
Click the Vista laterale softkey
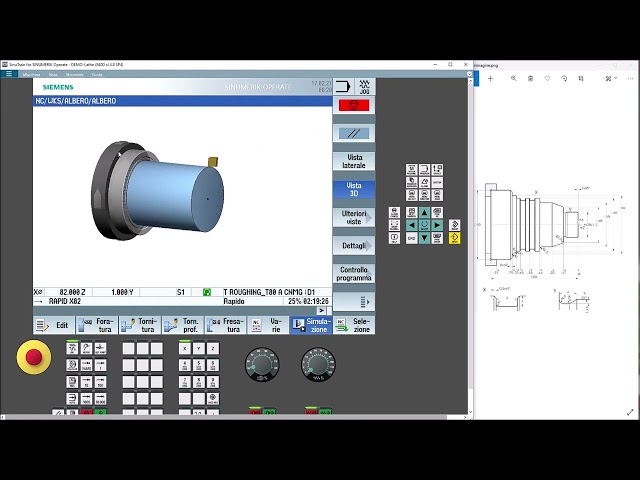point(354,161)
